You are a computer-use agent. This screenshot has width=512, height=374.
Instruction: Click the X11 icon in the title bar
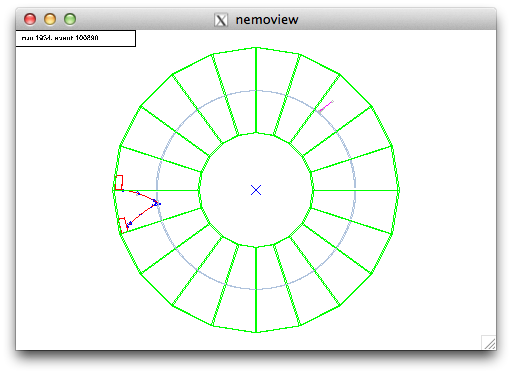(x=221, y=20)
